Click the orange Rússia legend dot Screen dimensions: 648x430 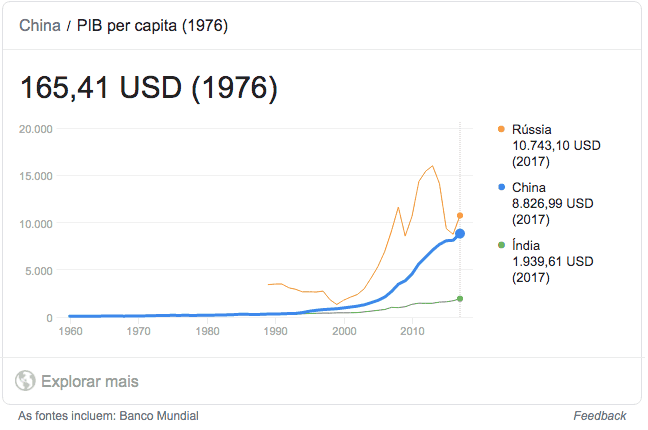(x=500, y=129)
